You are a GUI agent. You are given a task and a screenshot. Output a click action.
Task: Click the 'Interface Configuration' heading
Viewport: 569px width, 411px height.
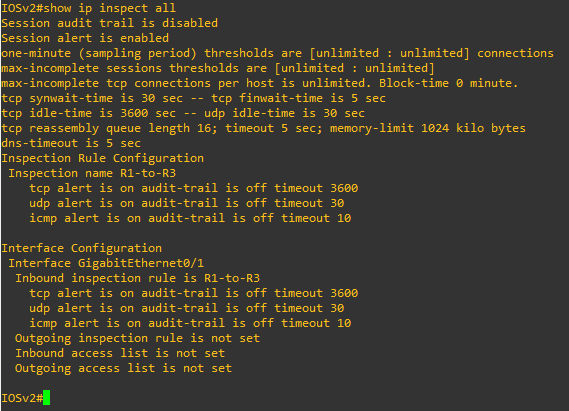(82, 248)
